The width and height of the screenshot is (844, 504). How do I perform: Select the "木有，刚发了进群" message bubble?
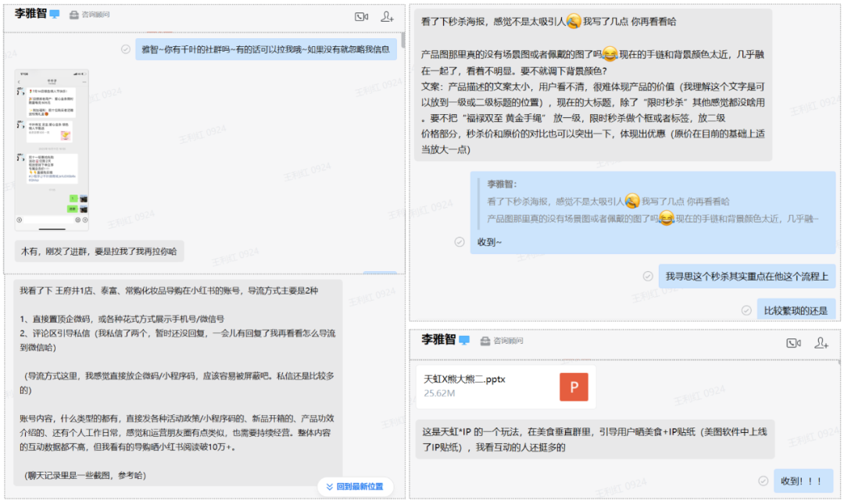(x=98, y=252)
